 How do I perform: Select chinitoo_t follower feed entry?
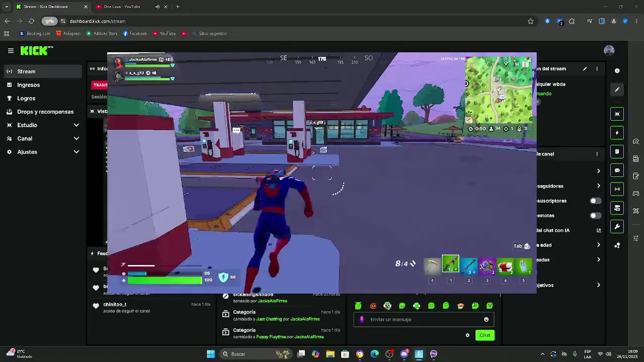coord(151,307)
